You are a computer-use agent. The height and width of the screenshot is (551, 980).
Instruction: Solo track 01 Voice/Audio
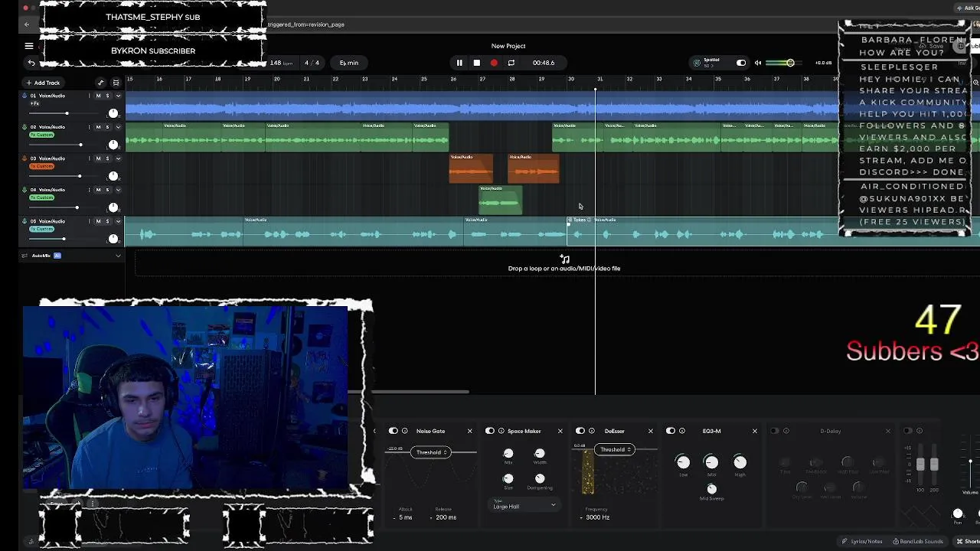click(x=107, y=96)
